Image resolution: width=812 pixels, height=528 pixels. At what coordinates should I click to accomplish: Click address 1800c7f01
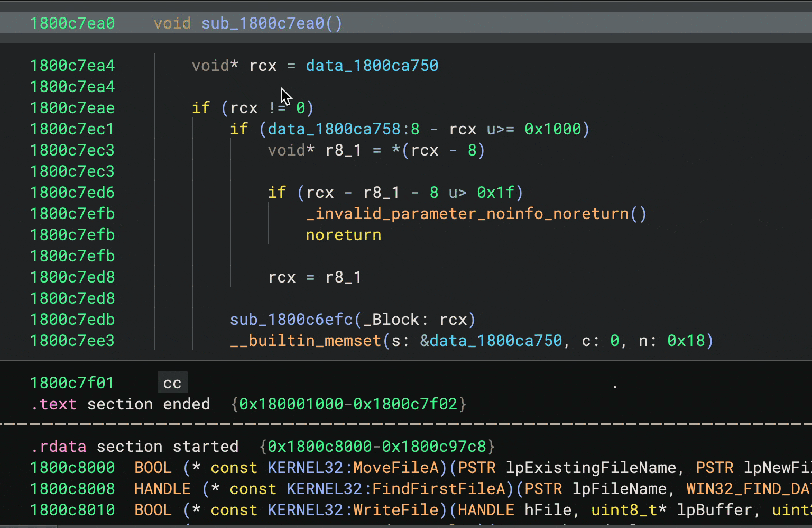click(72, 383)
